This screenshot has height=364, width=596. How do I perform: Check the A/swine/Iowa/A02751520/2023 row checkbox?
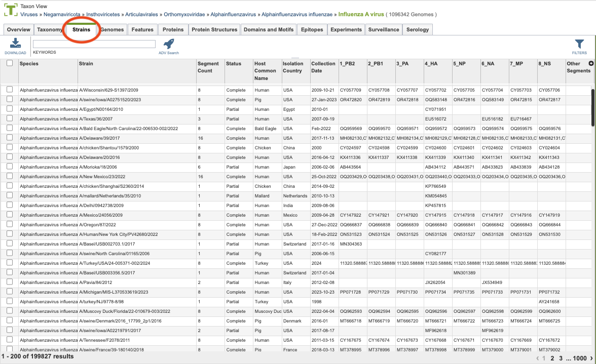coord(10,99)
